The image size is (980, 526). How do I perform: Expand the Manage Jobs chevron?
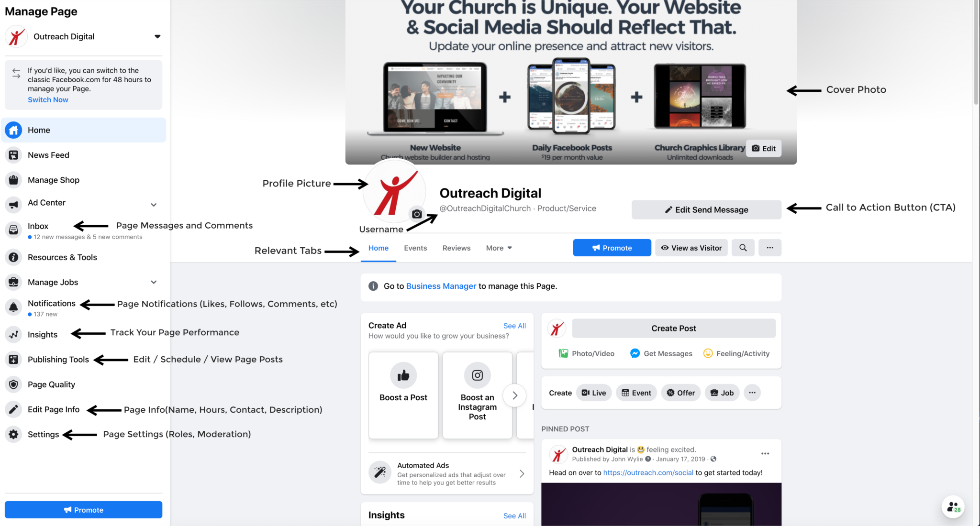154,282
